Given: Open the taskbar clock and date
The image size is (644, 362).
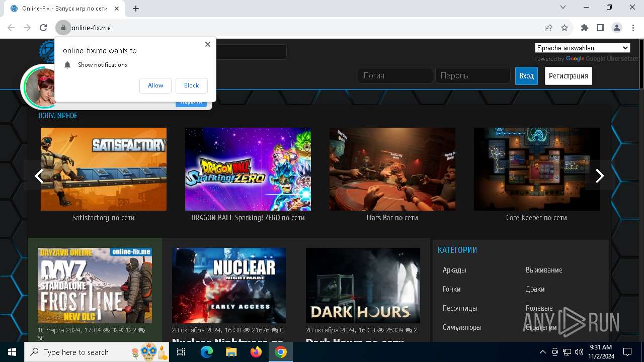Looking at the screenshot, I should tap(601, 352).
